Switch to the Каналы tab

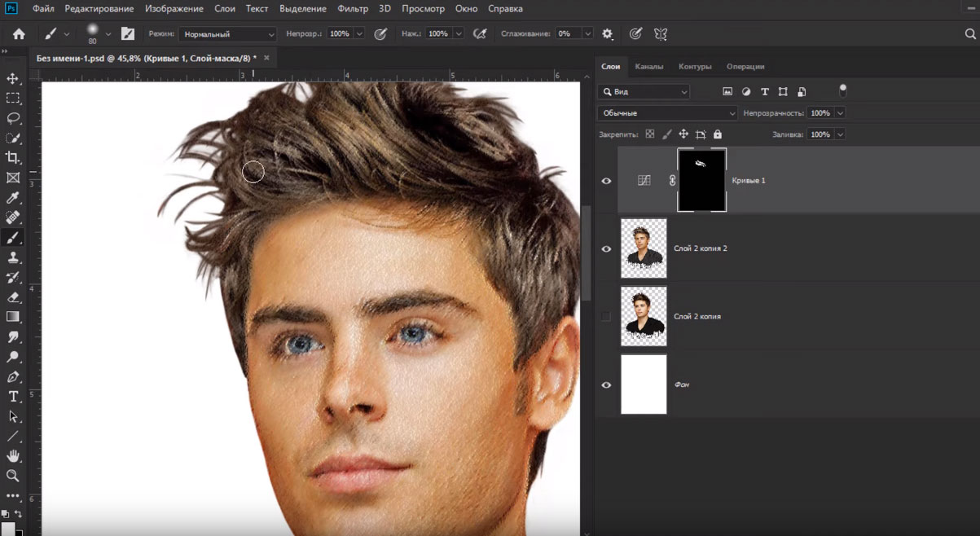[648, 67]
